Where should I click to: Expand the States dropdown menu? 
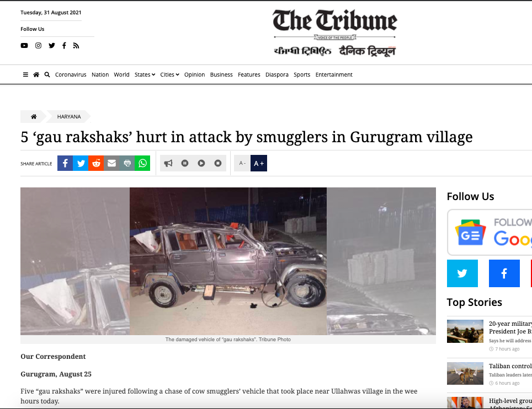point(145,74)
